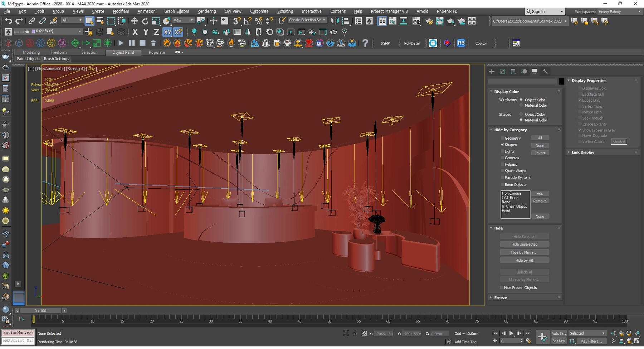Screen dimensions: 644x349
Task: Open the Rendering menu
Action: point(206,11)
